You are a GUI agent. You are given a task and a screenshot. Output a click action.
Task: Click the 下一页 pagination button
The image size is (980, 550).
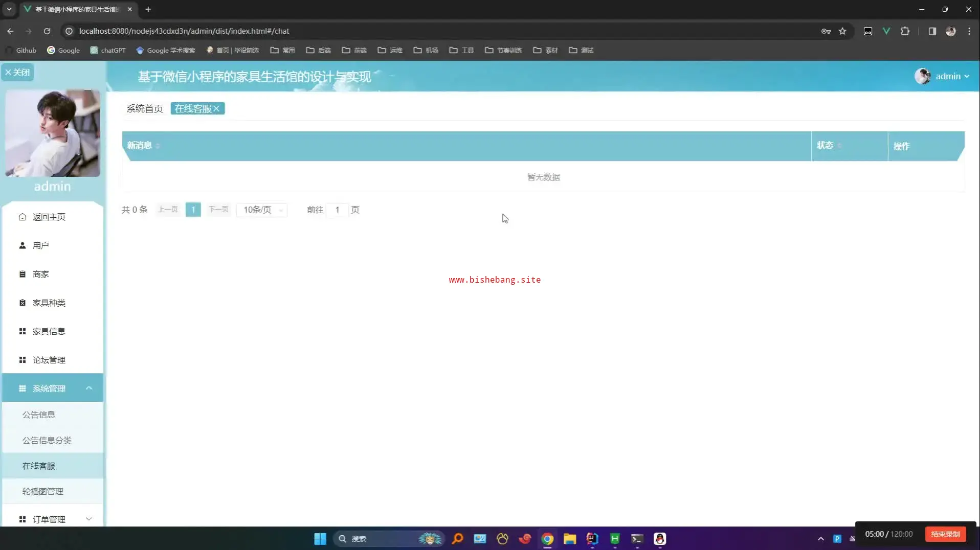pyautogui.click(x=218, y=210)
